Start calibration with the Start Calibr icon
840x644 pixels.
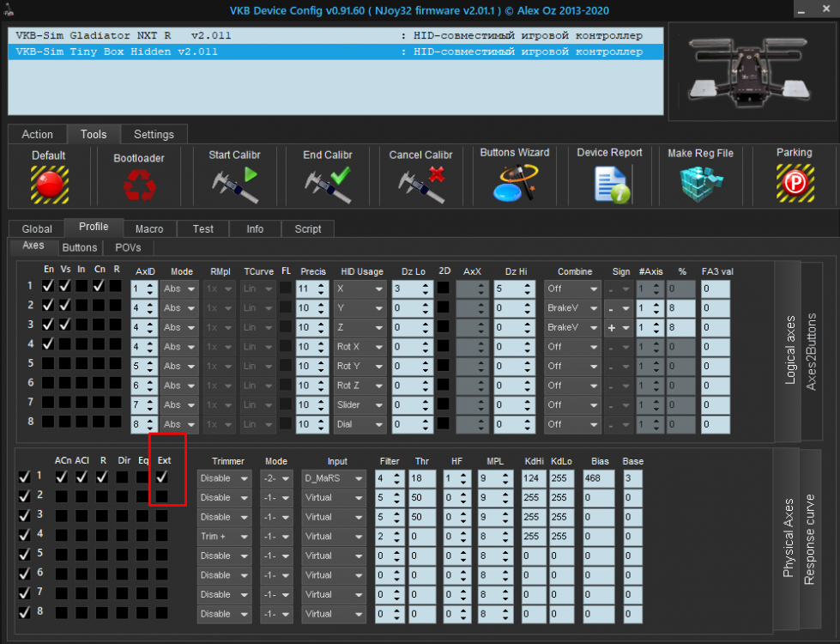(x=234, y=184)
